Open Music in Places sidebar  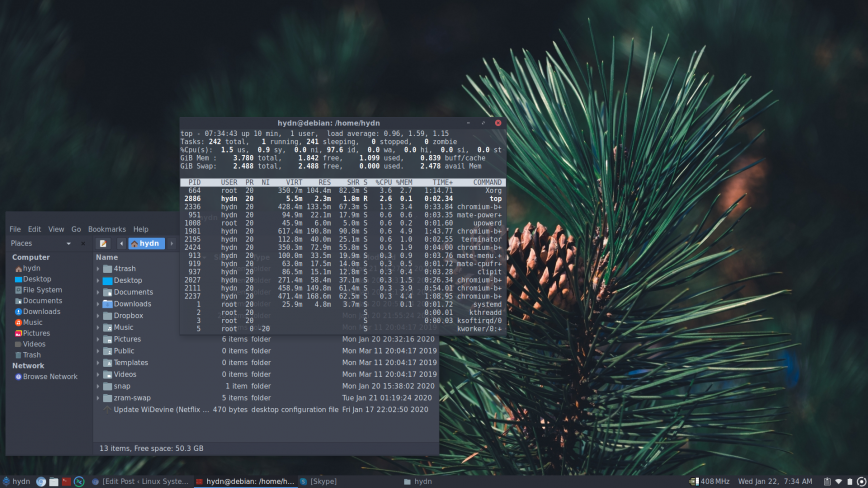29,323
